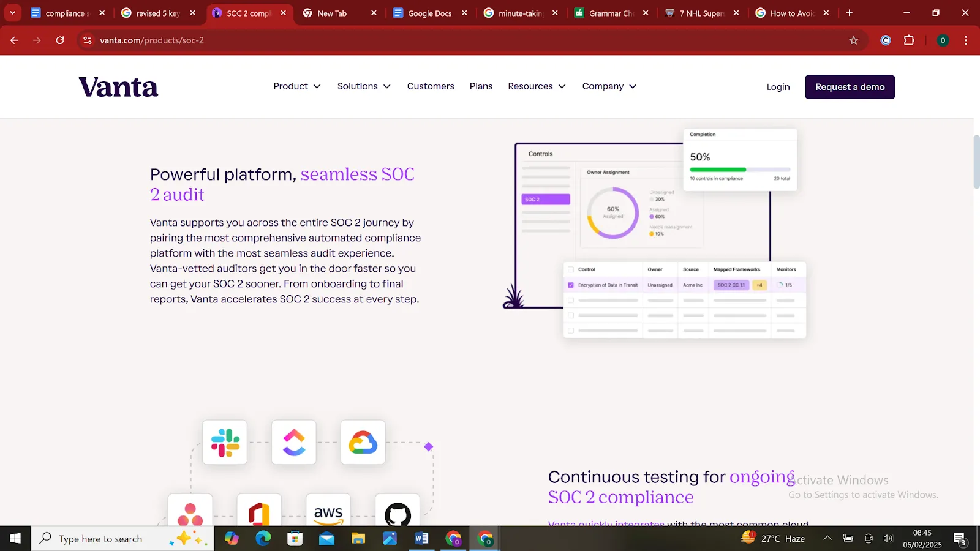Open a new browser tab with plus
980x551 pixels.
[x=850, y=13]
